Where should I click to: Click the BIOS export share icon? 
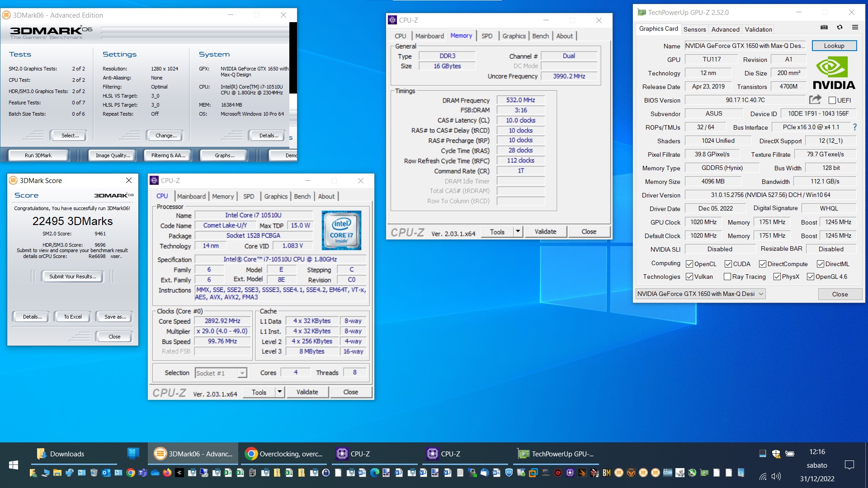click(815, 99)
